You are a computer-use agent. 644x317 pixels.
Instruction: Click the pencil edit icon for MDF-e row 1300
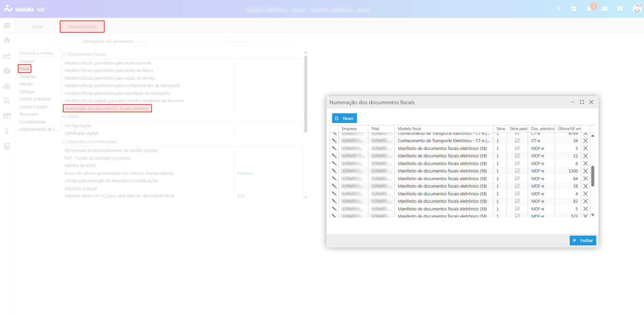click(x=334, y=171)
